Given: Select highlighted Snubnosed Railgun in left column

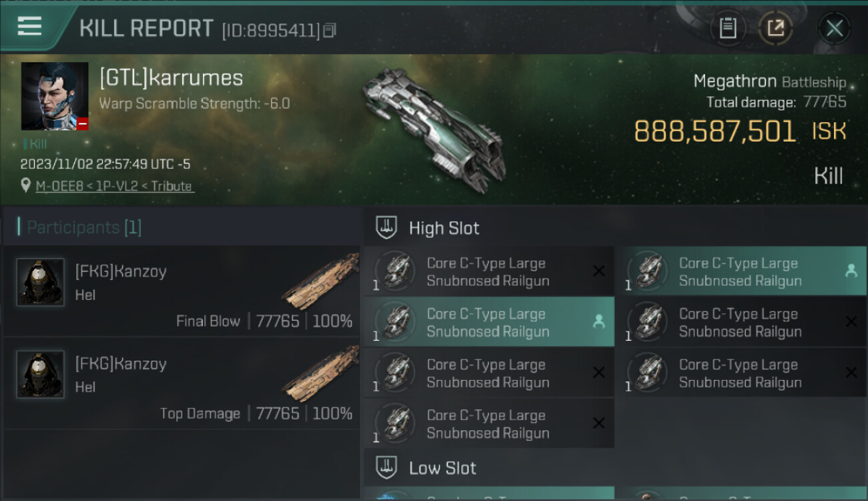Looking at the screenshot, I should pyautogui.click(x=489, y=323).
